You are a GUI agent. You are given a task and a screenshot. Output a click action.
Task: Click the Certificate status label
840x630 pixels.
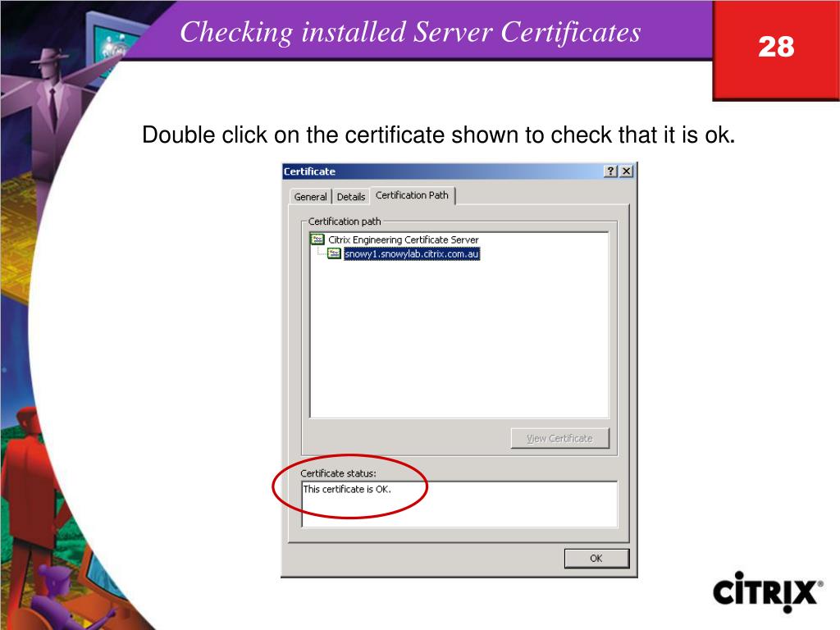(x=338, y=473)
